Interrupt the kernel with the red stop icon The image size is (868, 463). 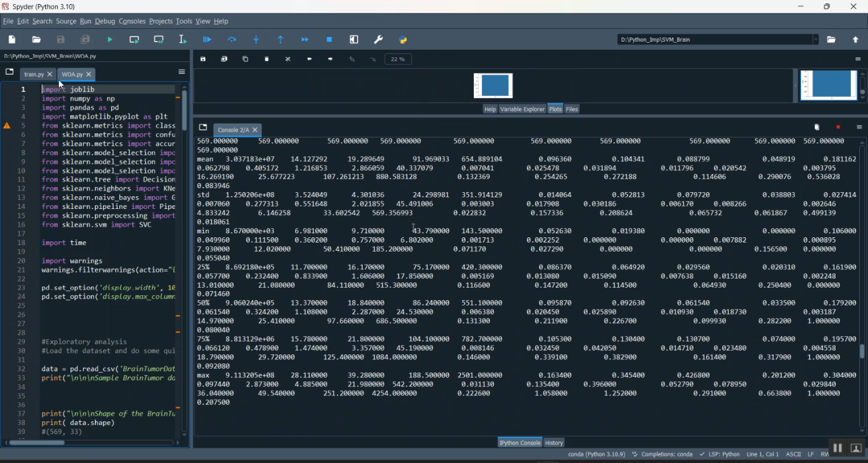point(838,127)
